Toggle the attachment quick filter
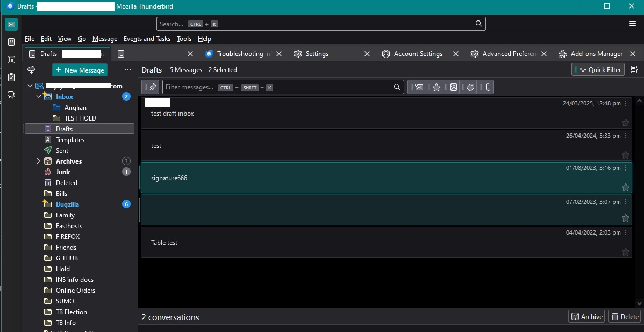This screenshot has height=332, width=644. point(488,87)
